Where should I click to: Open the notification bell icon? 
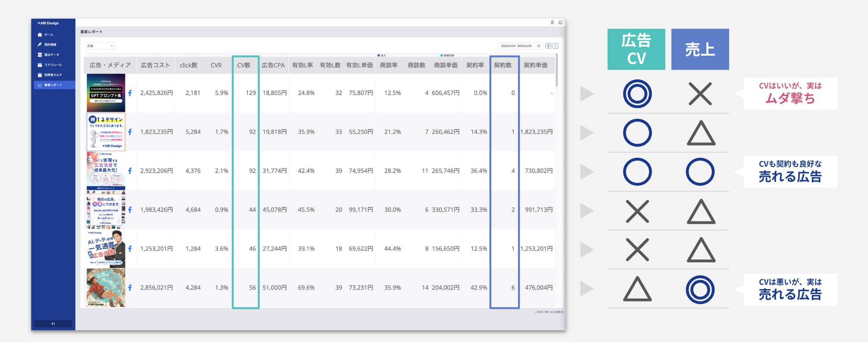pos(560,22)
